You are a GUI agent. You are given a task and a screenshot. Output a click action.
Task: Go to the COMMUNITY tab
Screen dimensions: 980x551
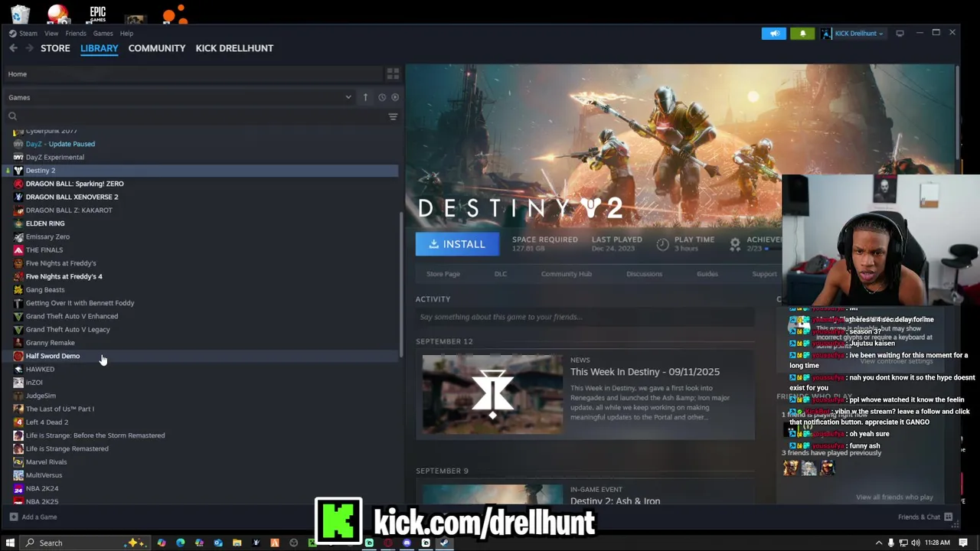tap(157, 48)
